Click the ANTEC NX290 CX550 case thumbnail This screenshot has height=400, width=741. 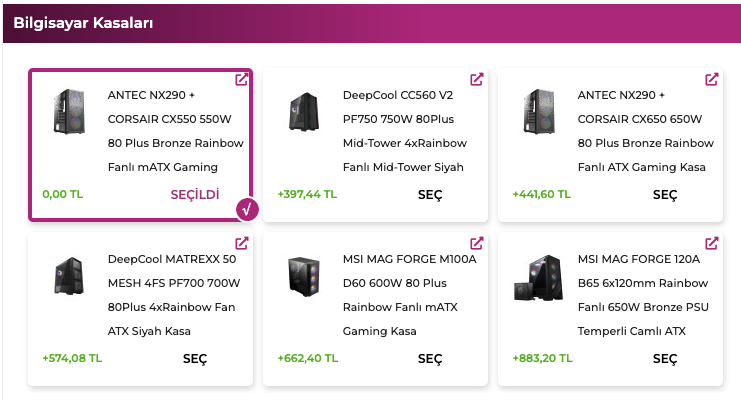click(69, 112)
